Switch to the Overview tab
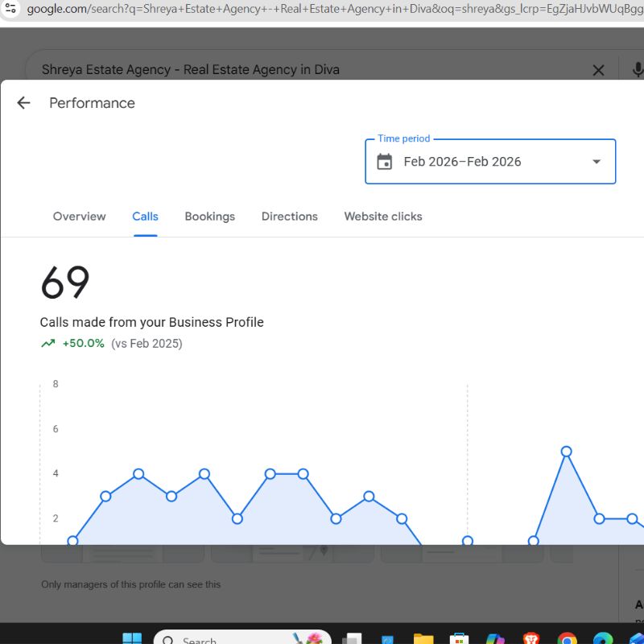Image resolution: width=644 pixels, height=644 pixels. pyautogui.click(x=79, y=217)
